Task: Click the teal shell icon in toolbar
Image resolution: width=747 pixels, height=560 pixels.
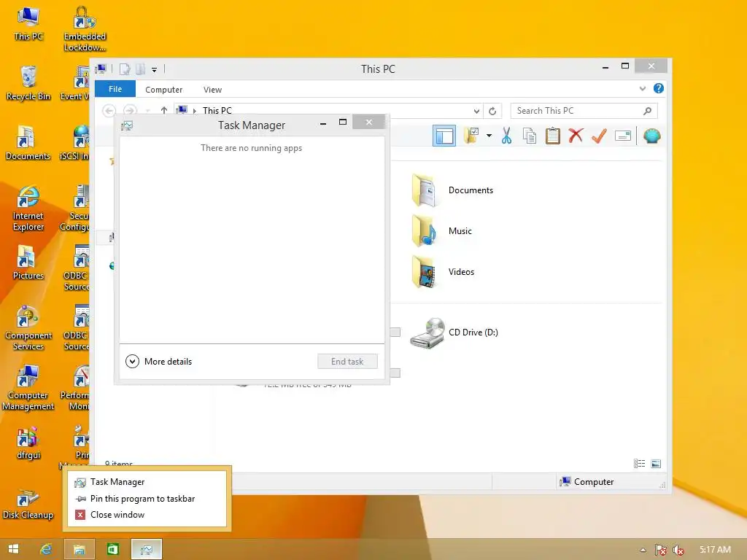Action: 651,136
